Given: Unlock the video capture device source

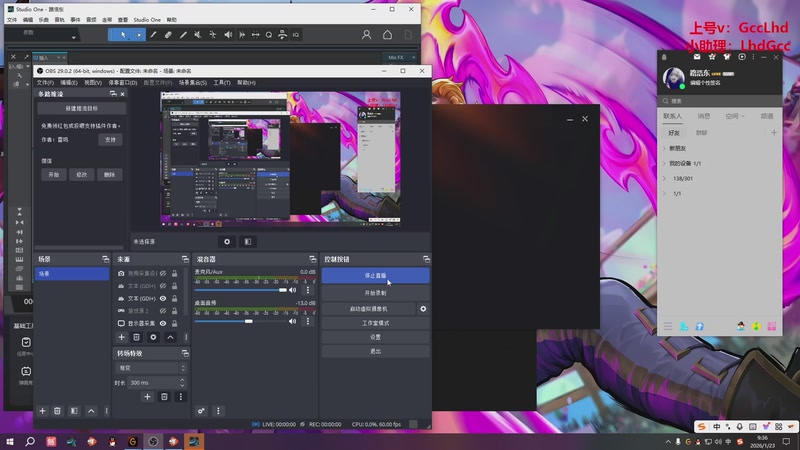Looking at the screenshot, I should point(174,273).
